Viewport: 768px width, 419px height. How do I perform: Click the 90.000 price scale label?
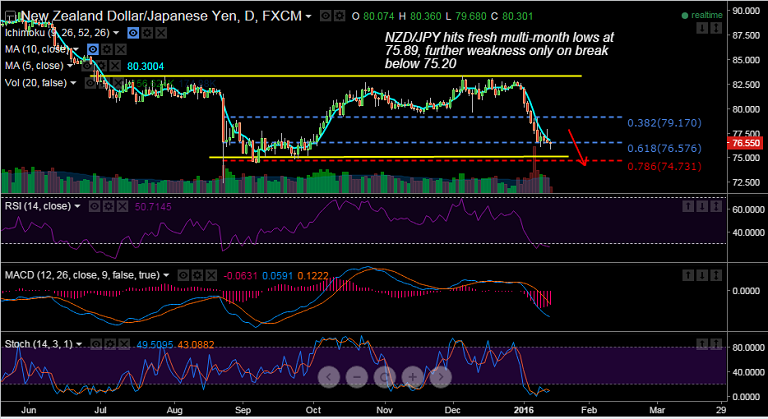[745, 10]
